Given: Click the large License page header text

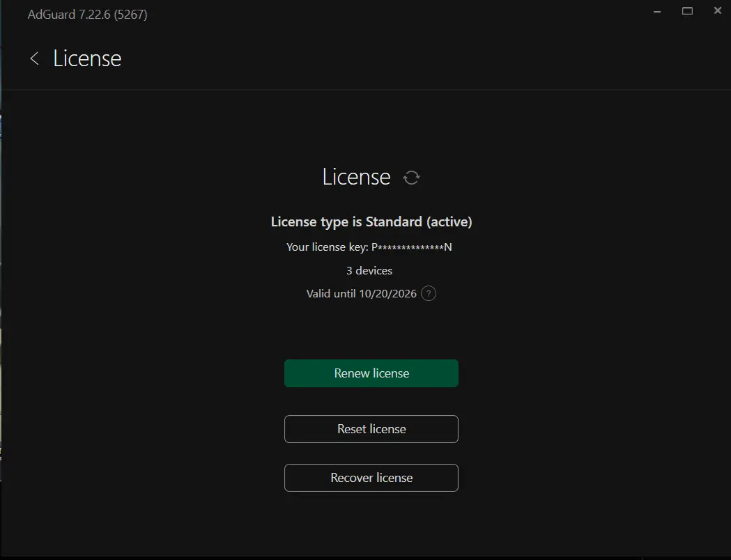Looking at the screenshot, I should [87, 59].
